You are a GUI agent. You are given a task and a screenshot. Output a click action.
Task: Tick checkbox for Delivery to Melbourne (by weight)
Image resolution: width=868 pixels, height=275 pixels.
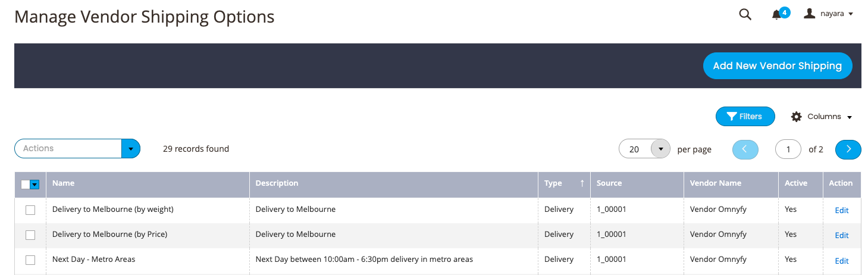pyautogui.click(x=30, y=210)
